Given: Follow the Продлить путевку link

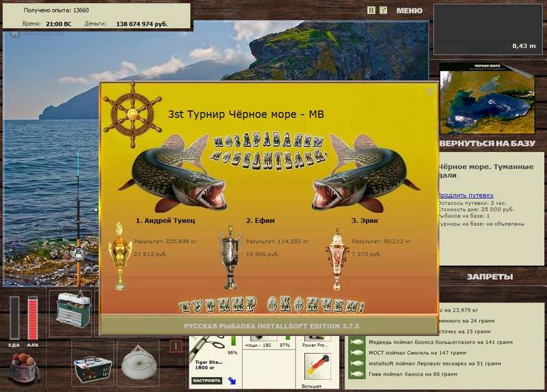Looking at the screenshot, I should pos(466,195).
